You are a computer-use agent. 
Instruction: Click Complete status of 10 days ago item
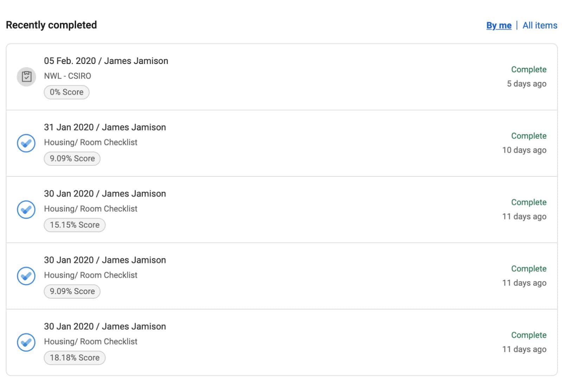[528, 136]
